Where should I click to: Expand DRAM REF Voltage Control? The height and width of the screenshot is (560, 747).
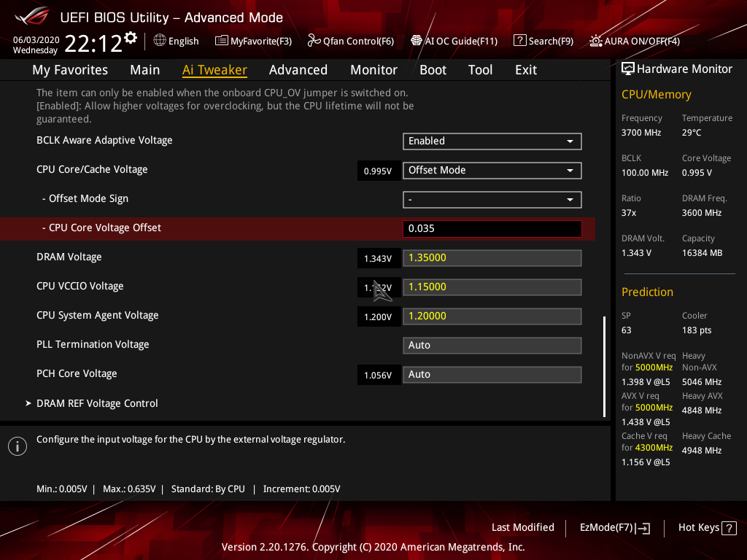(97, 402)
